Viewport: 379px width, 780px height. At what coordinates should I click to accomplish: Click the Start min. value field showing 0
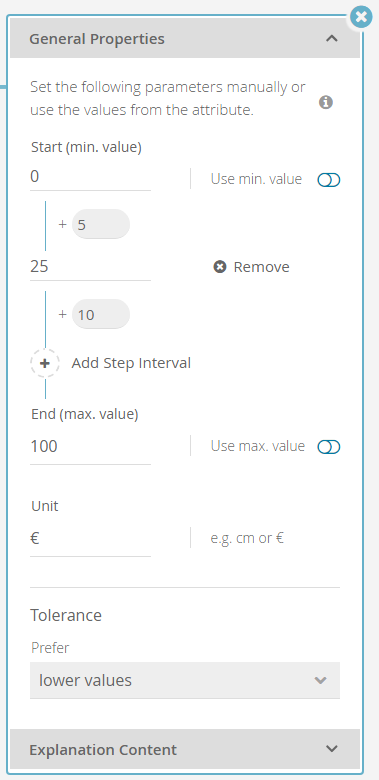click(x=91, y=177)
